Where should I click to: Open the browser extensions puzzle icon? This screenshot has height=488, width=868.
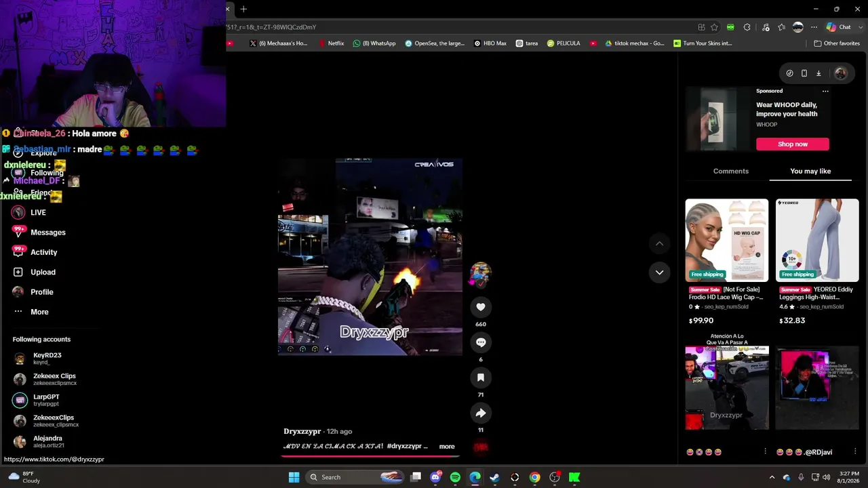pos(747,27)
